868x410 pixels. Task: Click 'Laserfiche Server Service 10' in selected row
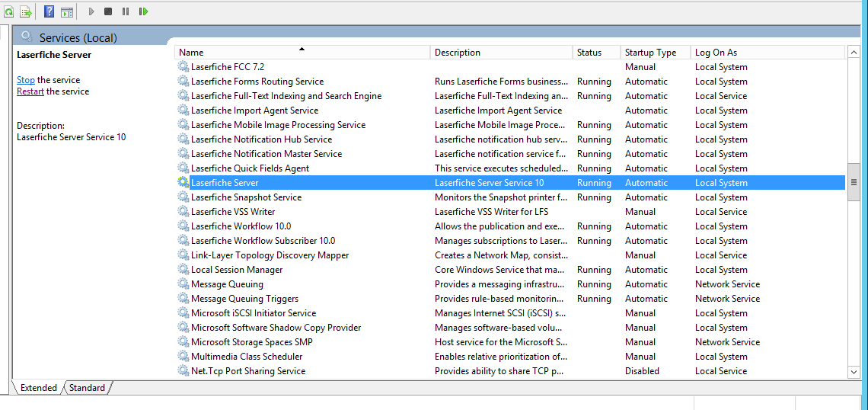(490, 182)
